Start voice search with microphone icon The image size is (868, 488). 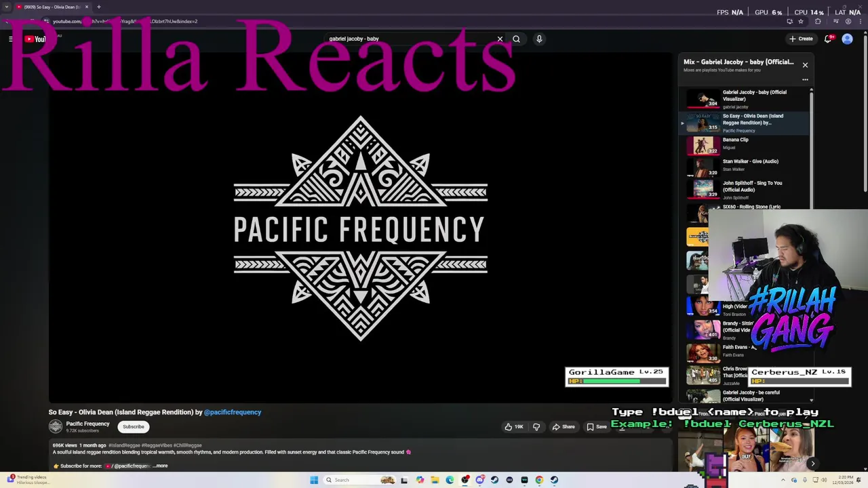tap(539, 39)
